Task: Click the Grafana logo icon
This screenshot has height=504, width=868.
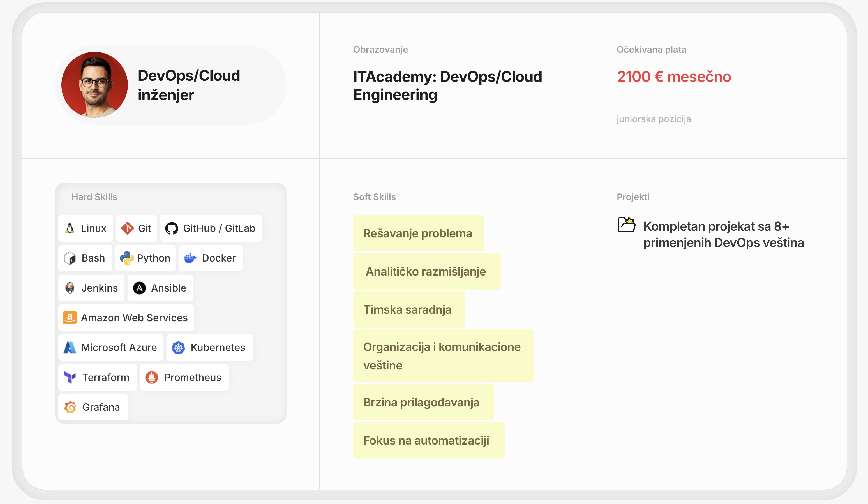Action: tap(70, 407)
